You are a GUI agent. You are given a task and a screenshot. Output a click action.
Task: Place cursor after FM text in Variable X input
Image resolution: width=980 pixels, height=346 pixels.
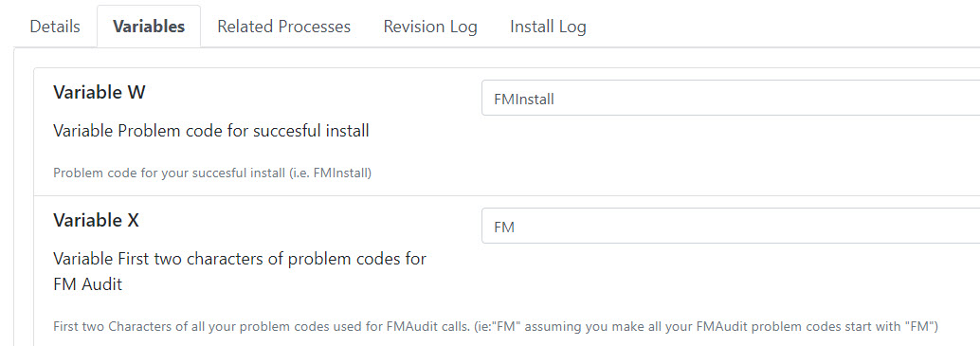point(516,227)
